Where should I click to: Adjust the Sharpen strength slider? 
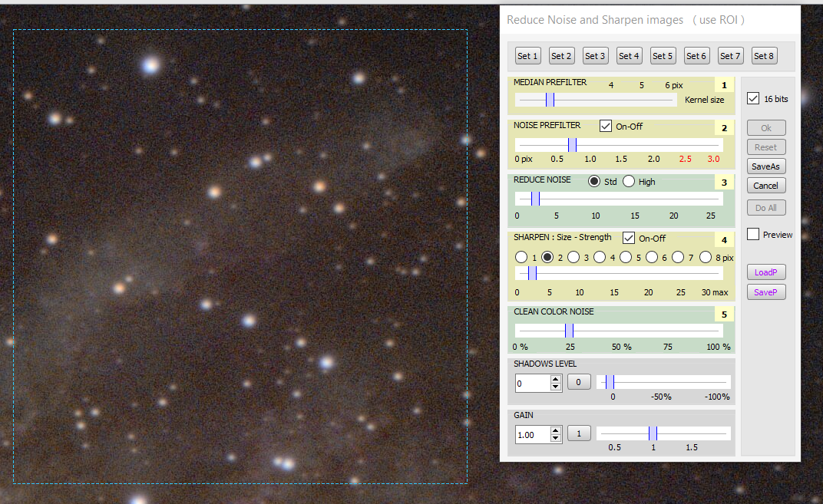tap(619, 273)
